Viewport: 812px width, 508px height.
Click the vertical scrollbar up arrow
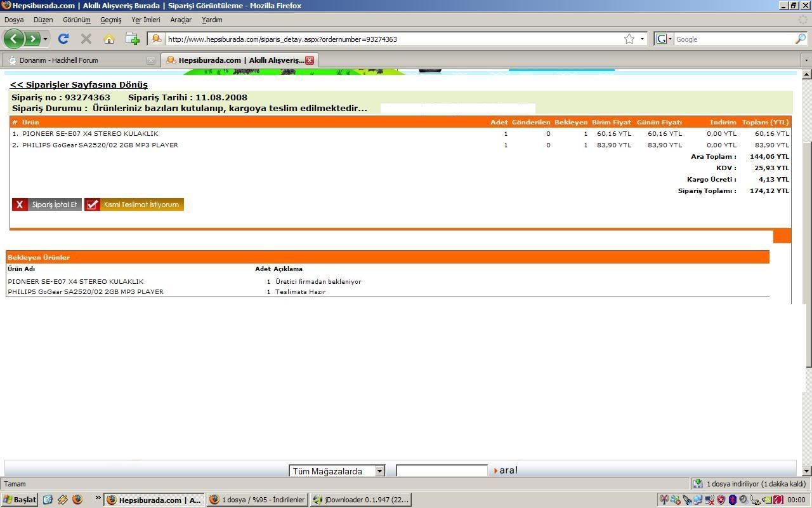807,74
